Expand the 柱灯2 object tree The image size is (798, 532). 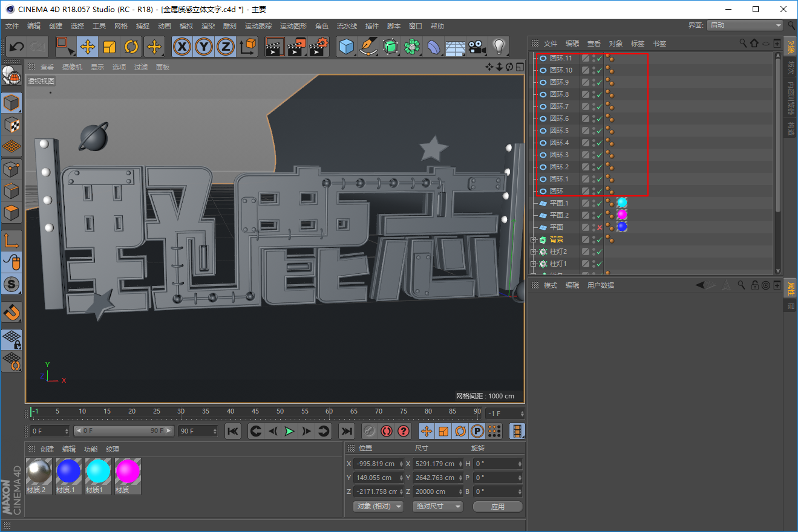(x=533, y=252)
